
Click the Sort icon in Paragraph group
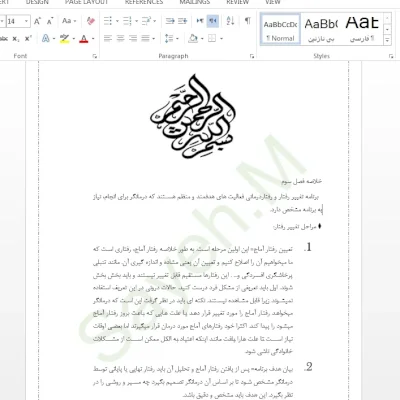(230, 21)
